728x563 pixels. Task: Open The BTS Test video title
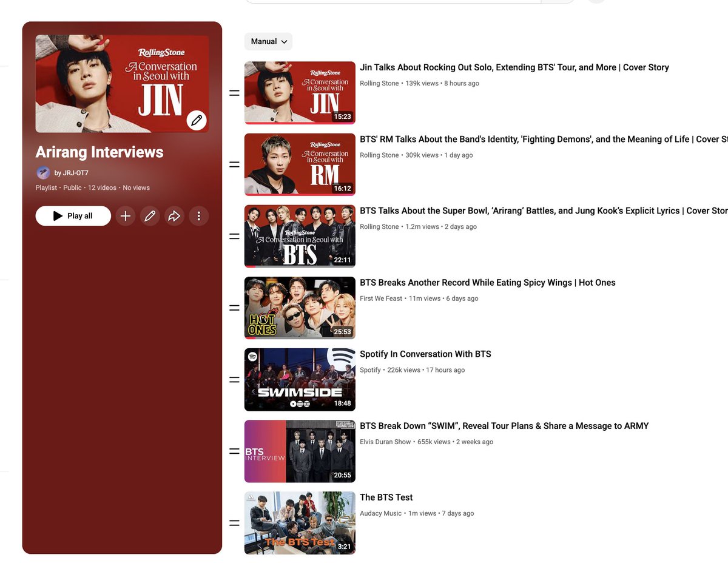click(x=386, y=497)
